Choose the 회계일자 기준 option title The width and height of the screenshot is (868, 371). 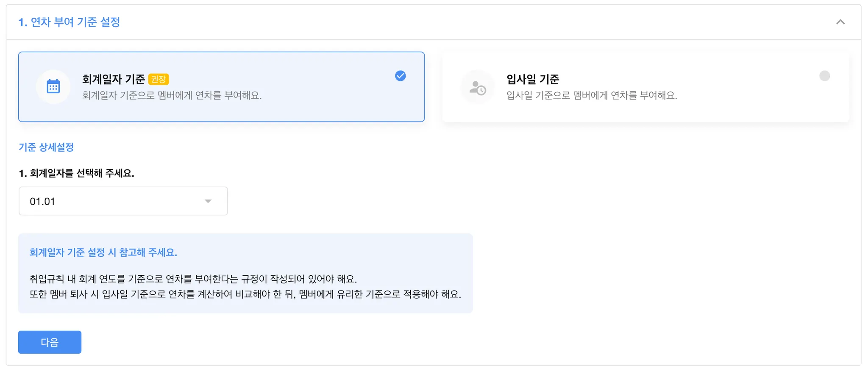point(113,79)
